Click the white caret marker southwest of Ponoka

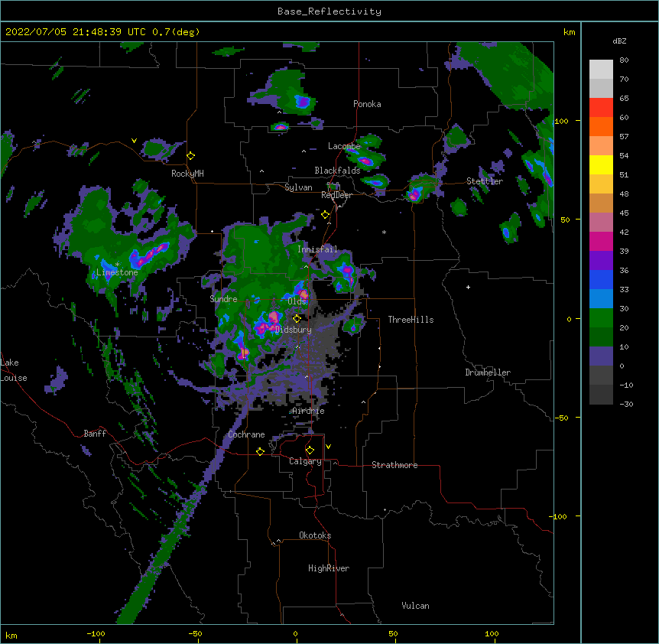pyautogui.click(x=279, y=112)
